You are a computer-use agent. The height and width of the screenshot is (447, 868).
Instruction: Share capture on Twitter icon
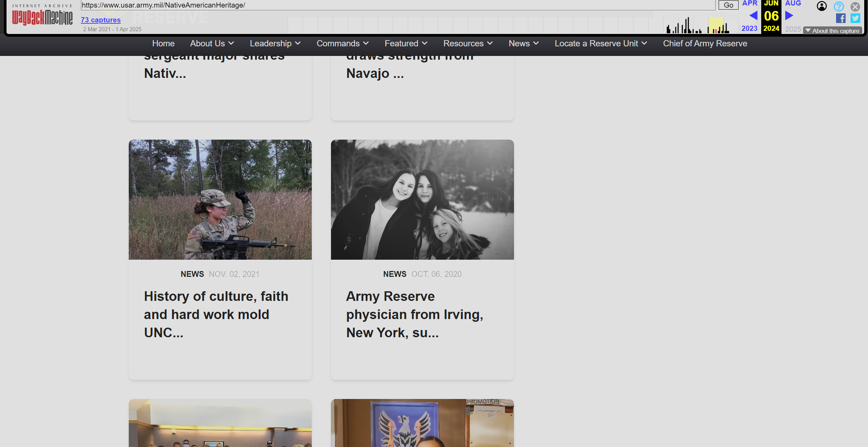click(855, 18)
